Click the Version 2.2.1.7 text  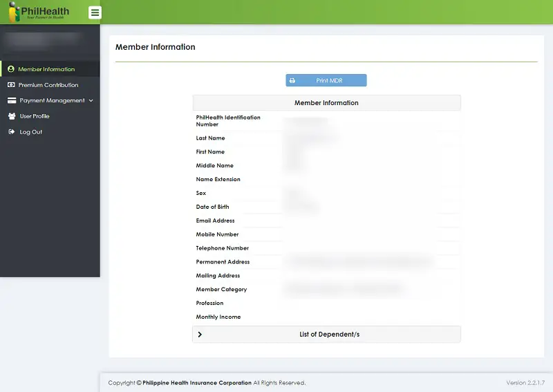pyautogui.click(x=525, y=383)
